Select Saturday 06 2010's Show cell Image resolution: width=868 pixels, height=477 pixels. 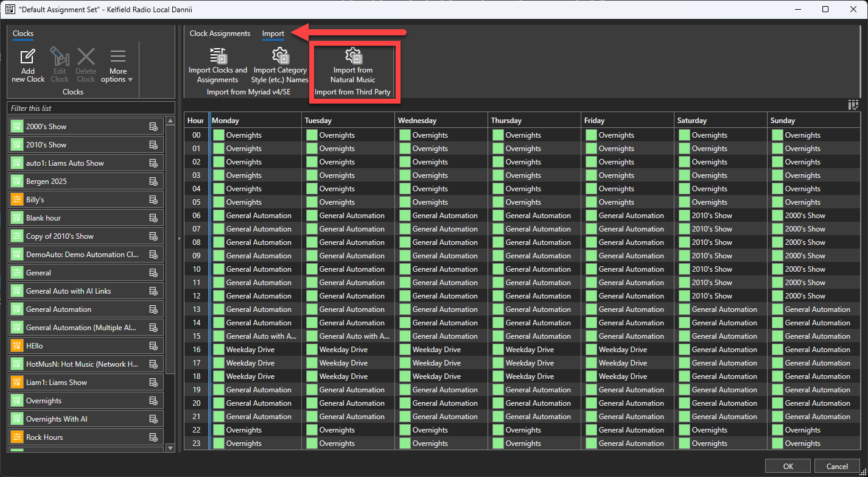click(712, 216)
